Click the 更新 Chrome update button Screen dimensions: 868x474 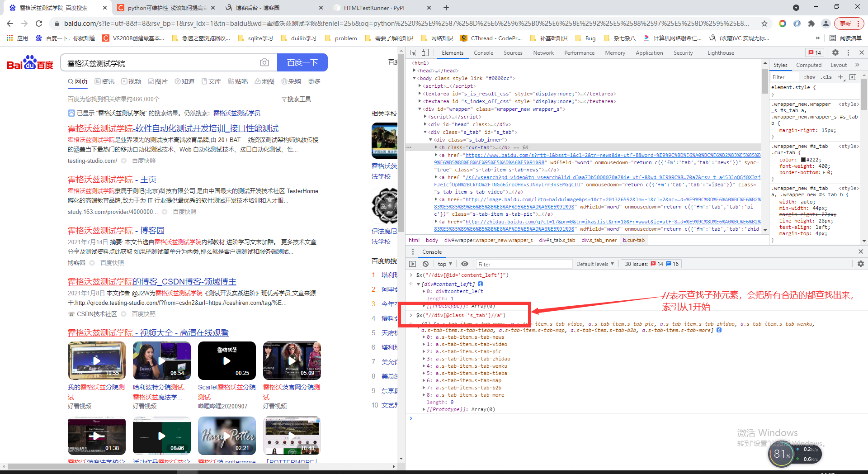pyautogui.click(x=849, y=24)
